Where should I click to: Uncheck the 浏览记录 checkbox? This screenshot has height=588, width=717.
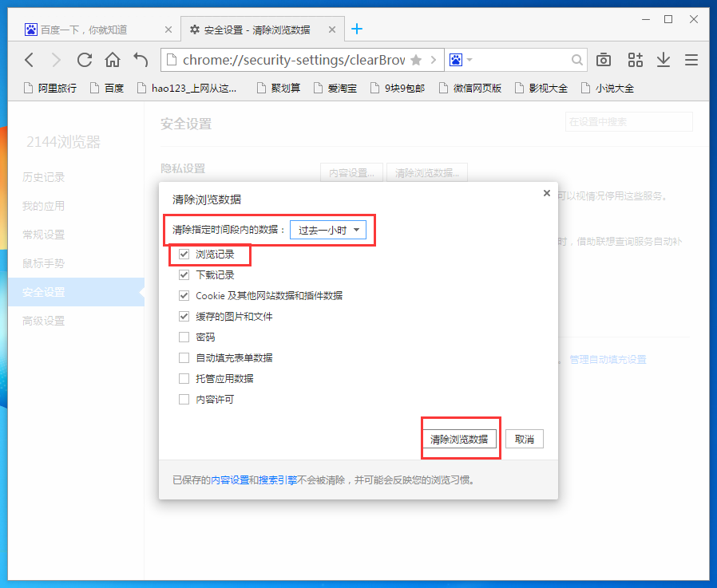[x=184, y=254]
